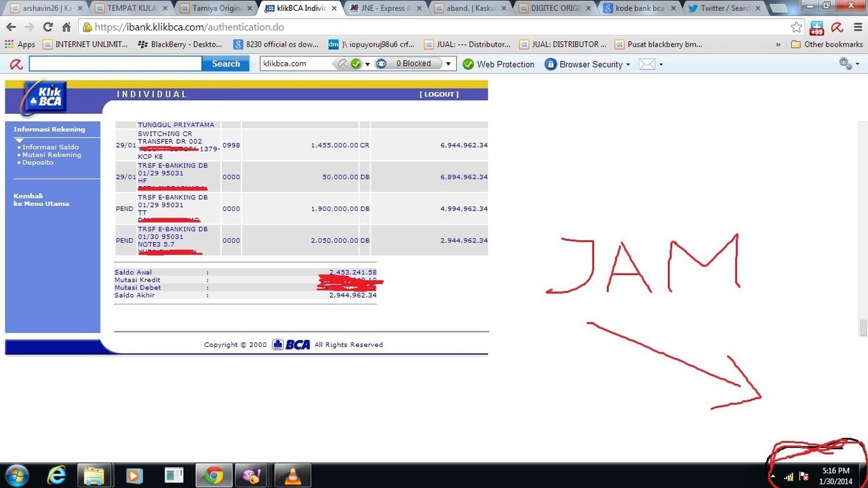This screenshot has height=488, width=868.
Task: Click the Browser Security lock icon
Action: click(x=551, y=64)
